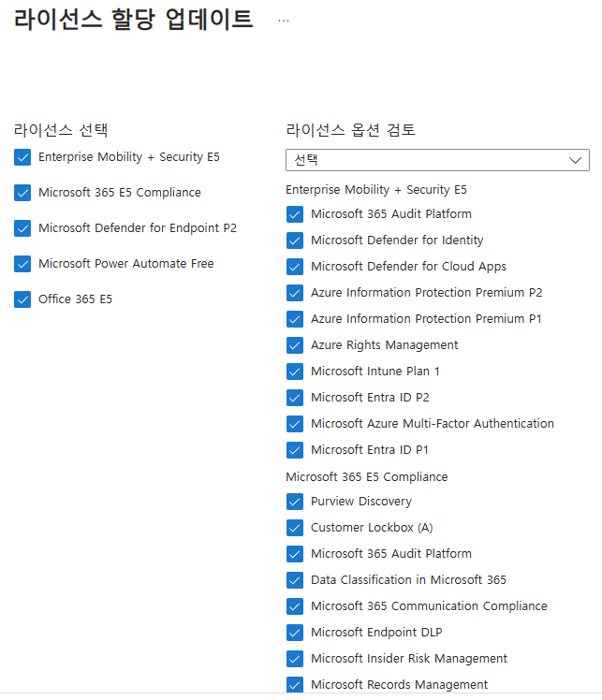Viewport: 602px width, 700px height.
Task: Toggle Microsoft Endpoint DLP checkbox
Action: point(295,633)
